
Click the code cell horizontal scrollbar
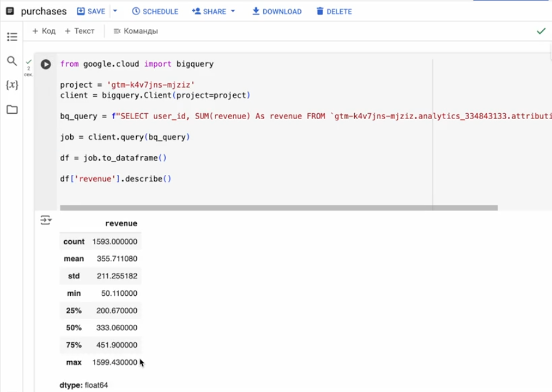(278, 207)
